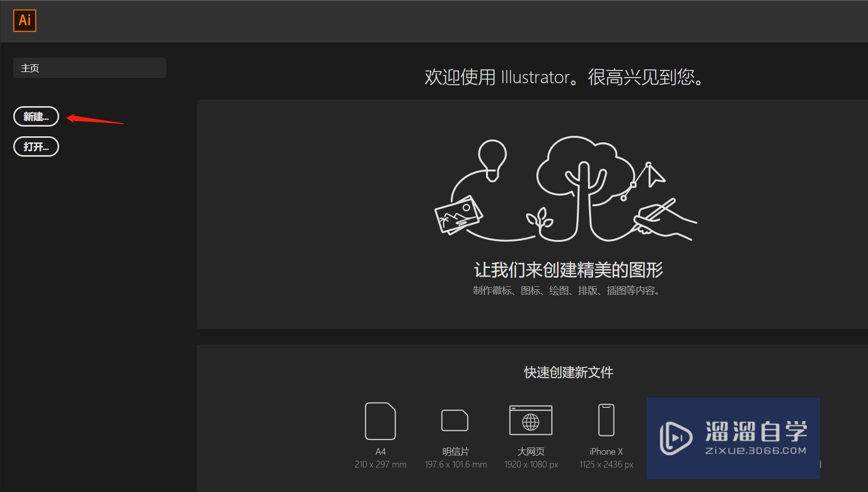Click the 大网页 preset label text

point(531,452)
